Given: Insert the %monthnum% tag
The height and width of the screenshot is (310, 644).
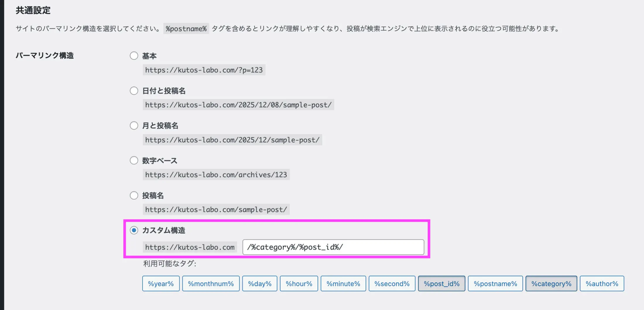Looking at the screenshot, I should coord(211,284).
